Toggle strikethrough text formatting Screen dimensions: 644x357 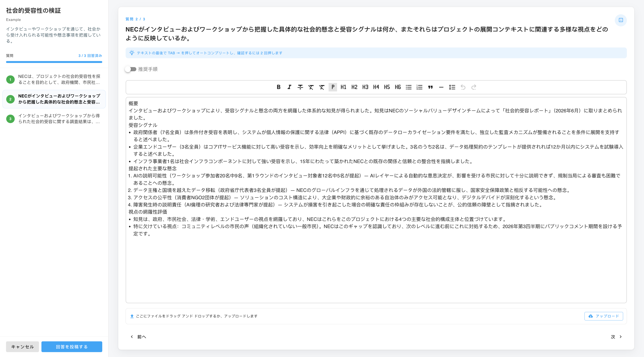[x=300, y=87]
